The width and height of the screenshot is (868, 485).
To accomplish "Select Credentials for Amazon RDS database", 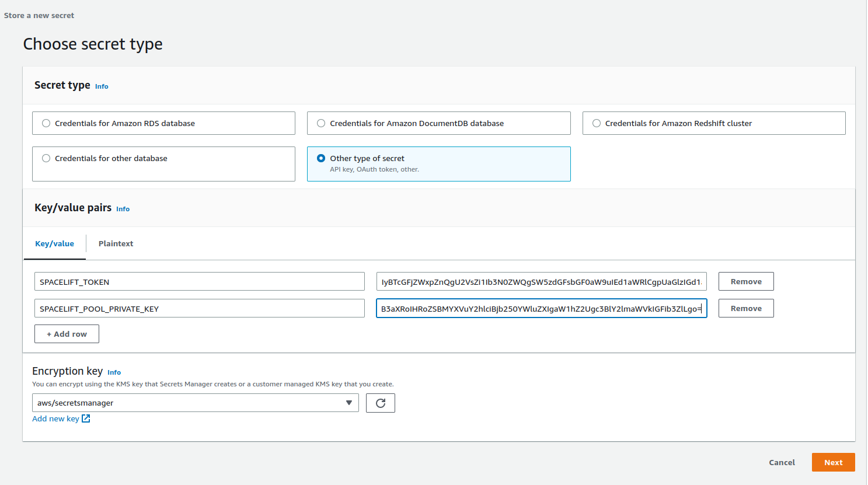I will coord(46,123).
